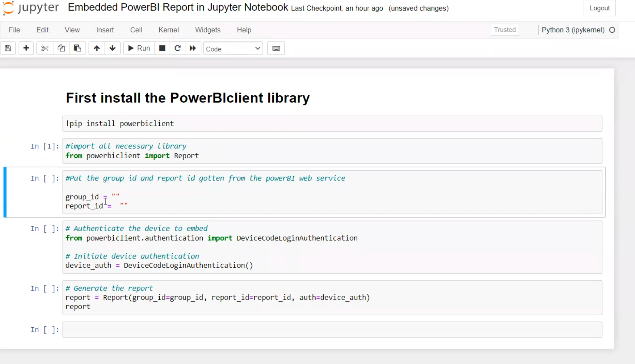Viewport: 635px width, 364px height.
Task: Open the Code cell type dropdown
Action: coord(233,49)
